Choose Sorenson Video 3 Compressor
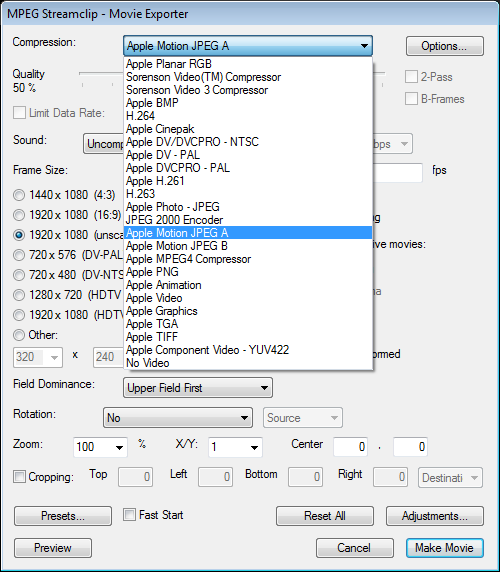The width and height of the screenshot is (500, 572). click(248, 90)
